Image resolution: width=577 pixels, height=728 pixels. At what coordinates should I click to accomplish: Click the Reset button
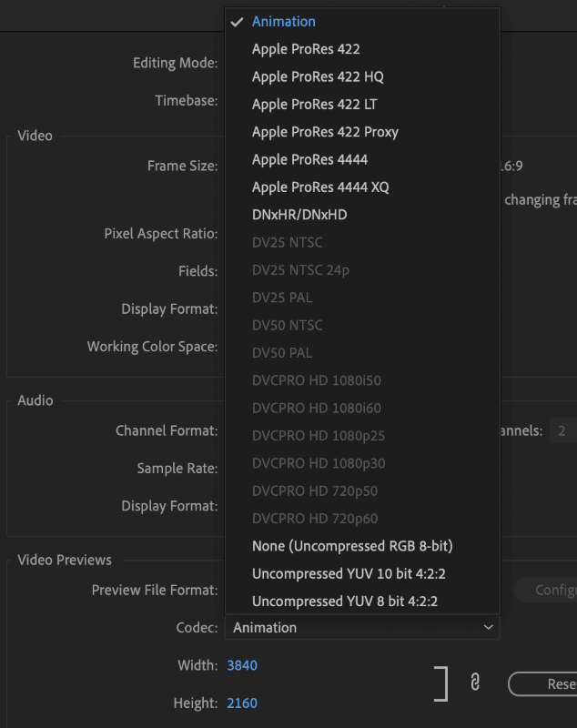542,684
